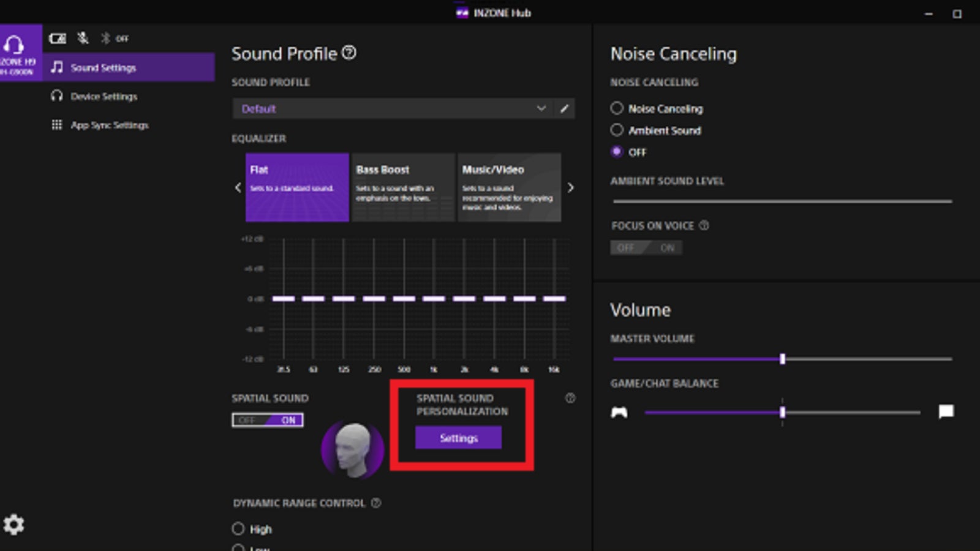Open the Default sound profile dropdown
Screen dimensions: 980x551
[541, 108]
